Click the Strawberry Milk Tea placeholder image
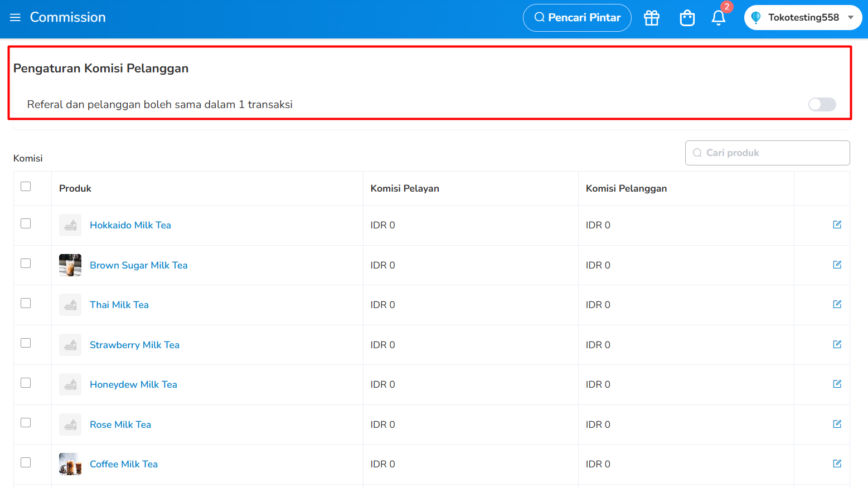This screenshot has height=488, width=868. pos(70,345)
